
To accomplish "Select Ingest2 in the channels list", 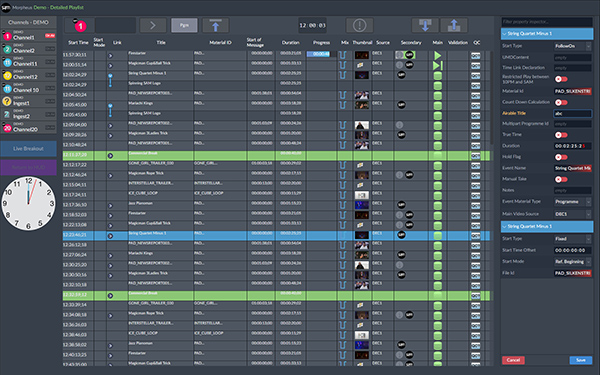I will (x=29, y=115).
